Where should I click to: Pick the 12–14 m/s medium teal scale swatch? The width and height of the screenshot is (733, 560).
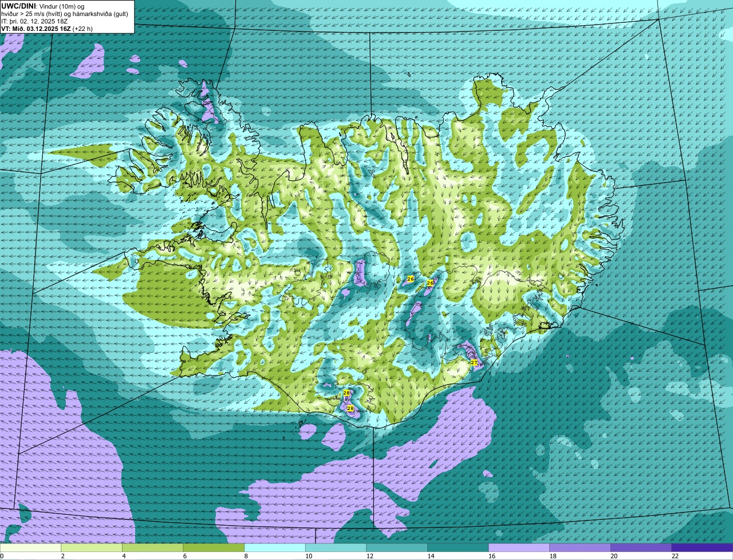[x=397, y=547]
